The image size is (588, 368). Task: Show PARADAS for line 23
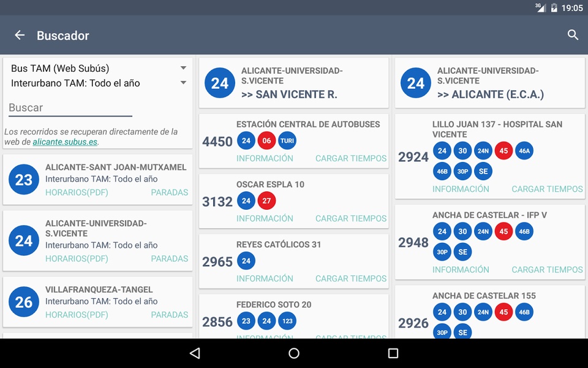pos(170,193)
